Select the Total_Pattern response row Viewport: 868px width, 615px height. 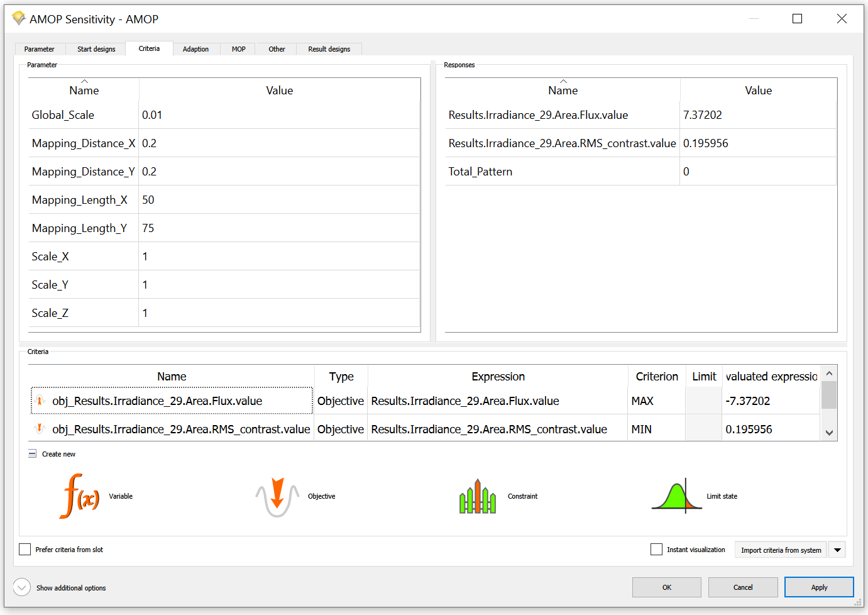point(641,172)
